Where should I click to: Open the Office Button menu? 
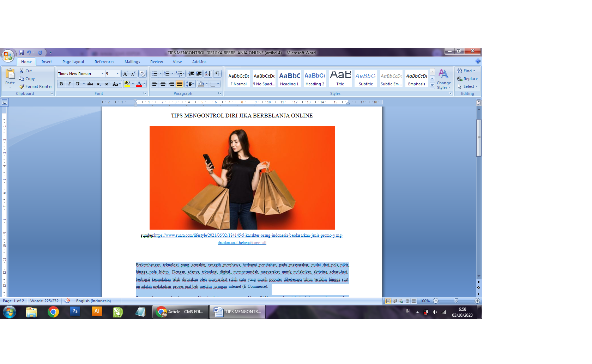7,56
